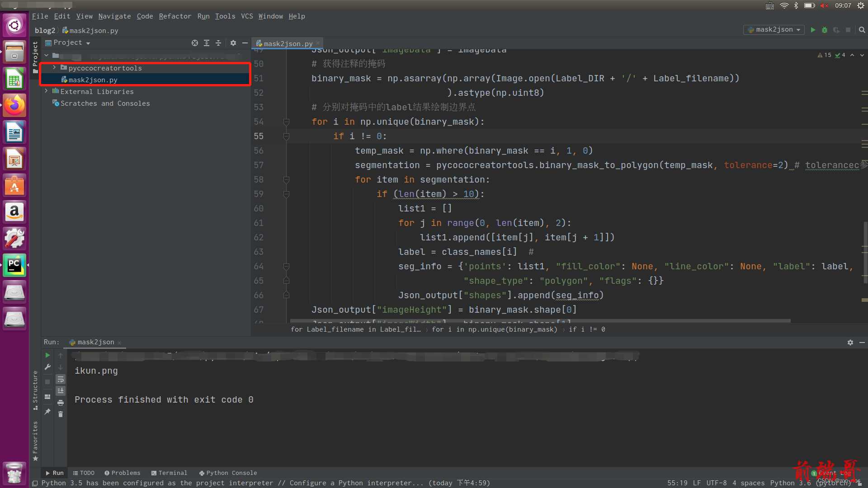Run mask2json with the green play button in top toolbar
Viewport: 868px width, 488px height.
point(813,30)
